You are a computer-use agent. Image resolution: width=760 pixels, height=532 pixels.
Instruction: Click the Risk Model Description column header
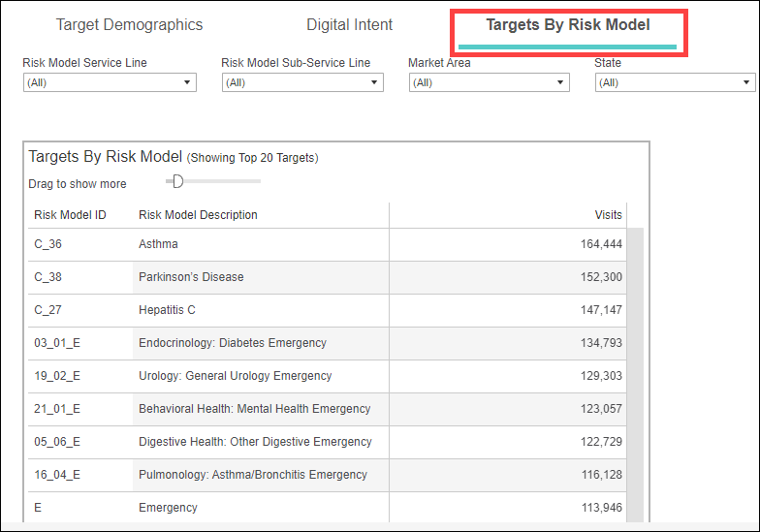198,215
